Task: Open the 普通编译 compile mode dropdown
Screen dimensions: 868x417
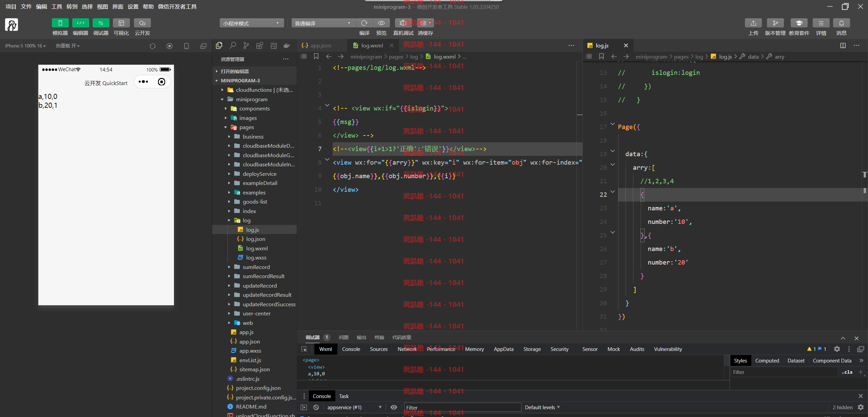Action: tap(323, 23)
